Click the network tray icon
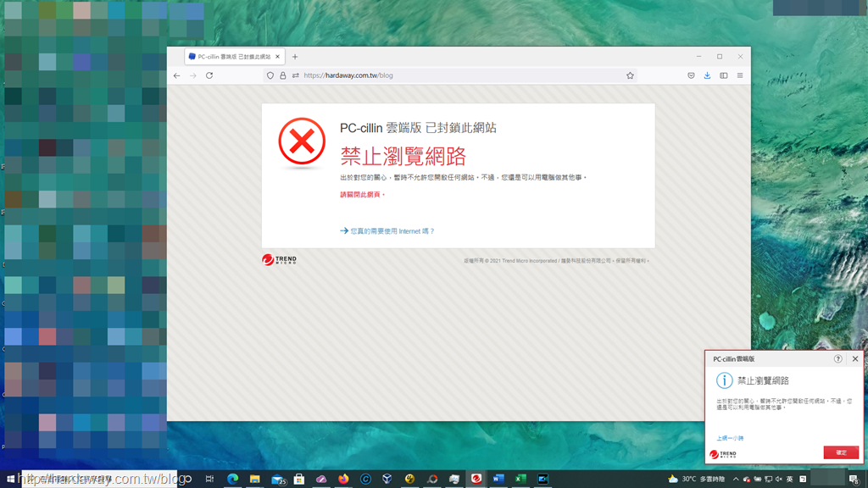Image resolution: width=868 pixels, height=488 pixels. (x=768, y=480)
